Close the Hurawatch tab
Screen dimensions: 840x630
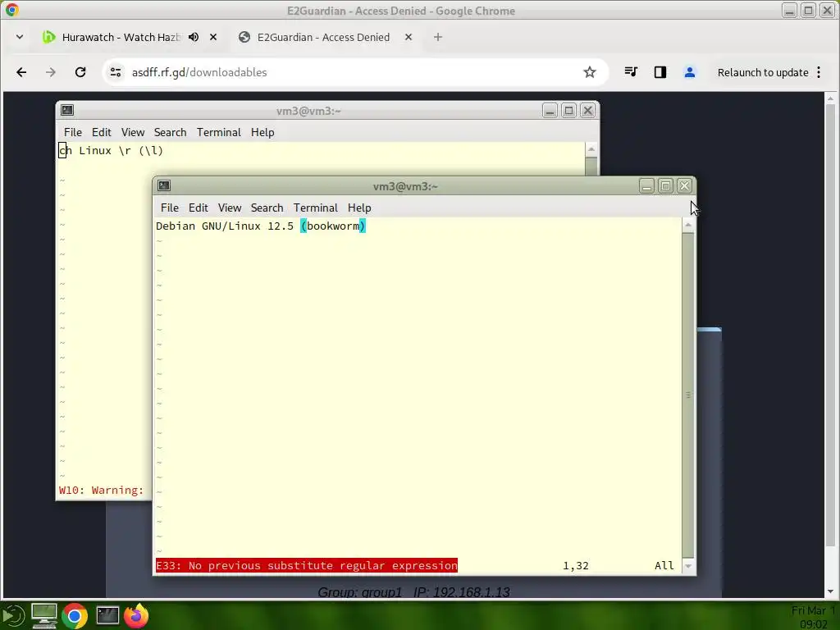pos(213,37)
